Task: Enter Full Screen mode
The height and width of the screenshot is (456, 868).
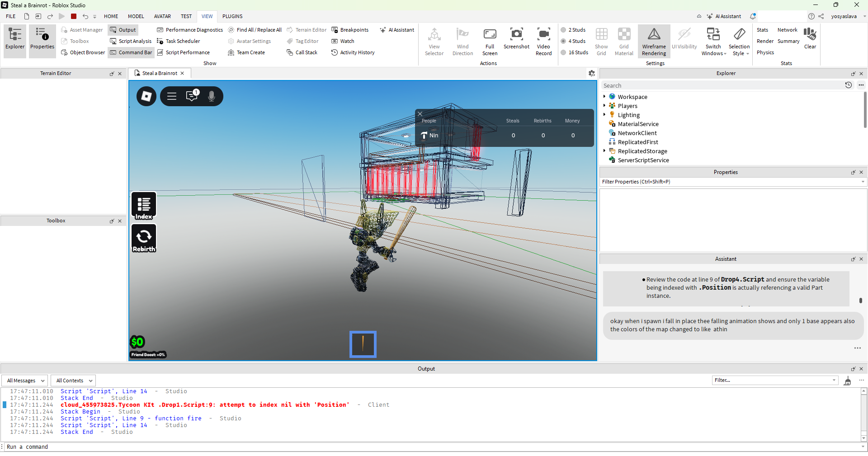Action: [490, 42]
